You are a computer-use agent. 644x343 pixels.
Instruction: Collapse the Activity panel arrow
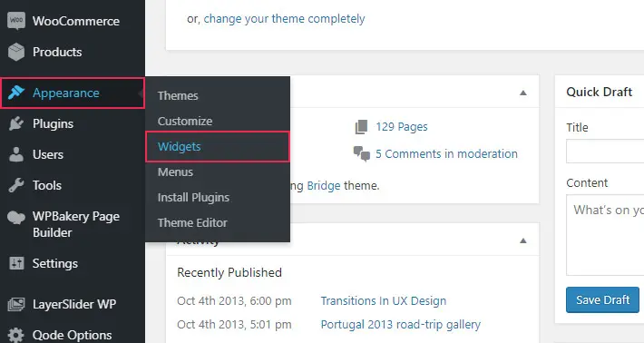click(523, 240)
